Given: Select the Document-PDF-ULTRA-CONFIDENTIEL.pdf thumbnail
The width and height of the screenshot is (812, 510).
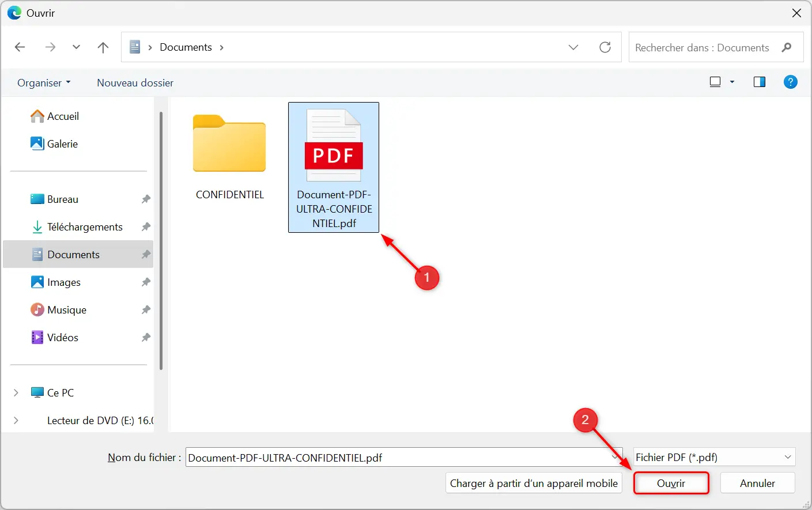Looking at the screenshot, I should coord(334,145).
